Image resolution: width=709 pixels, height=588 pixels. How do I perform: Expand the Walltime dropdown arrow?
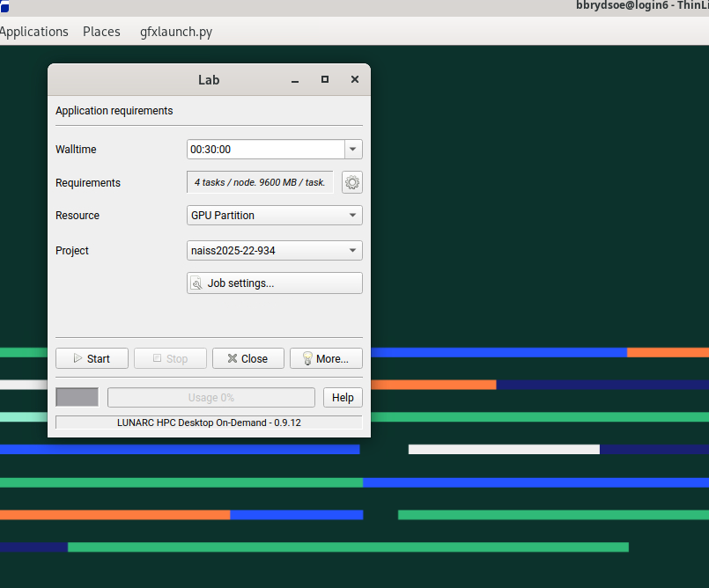(353, 150)
